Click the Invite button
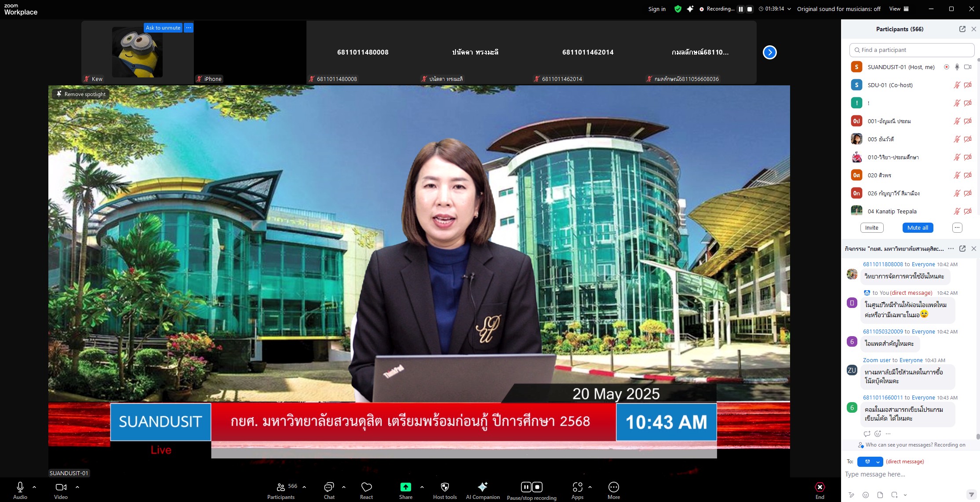 coord(871,227)
